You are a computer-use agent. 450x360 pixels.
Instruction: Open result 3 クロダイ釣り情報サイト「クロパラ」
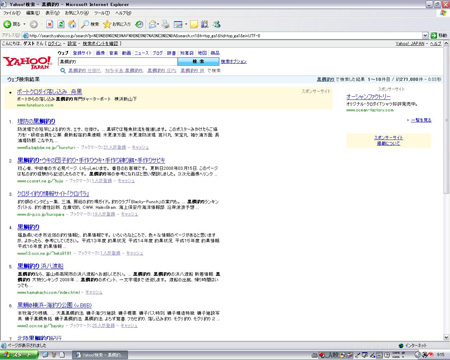pyautogui.click(x=53, y=194)
